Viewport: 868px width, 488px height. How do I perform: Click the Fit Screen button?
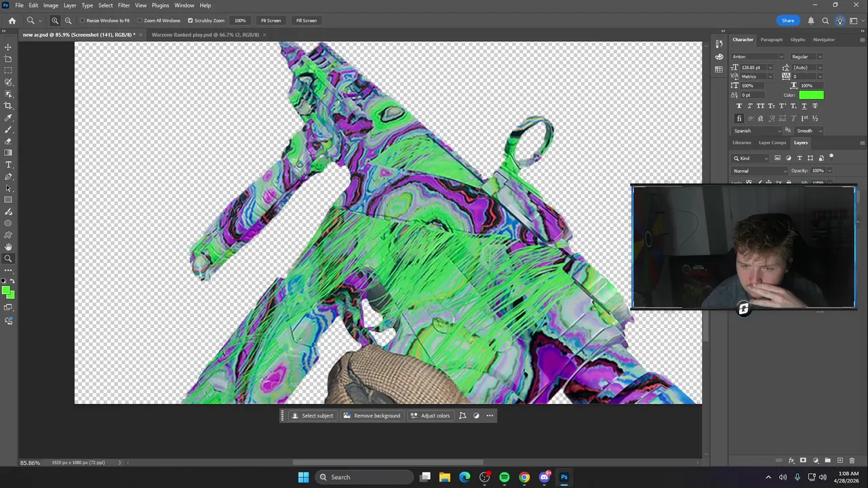tap(271, 20)
